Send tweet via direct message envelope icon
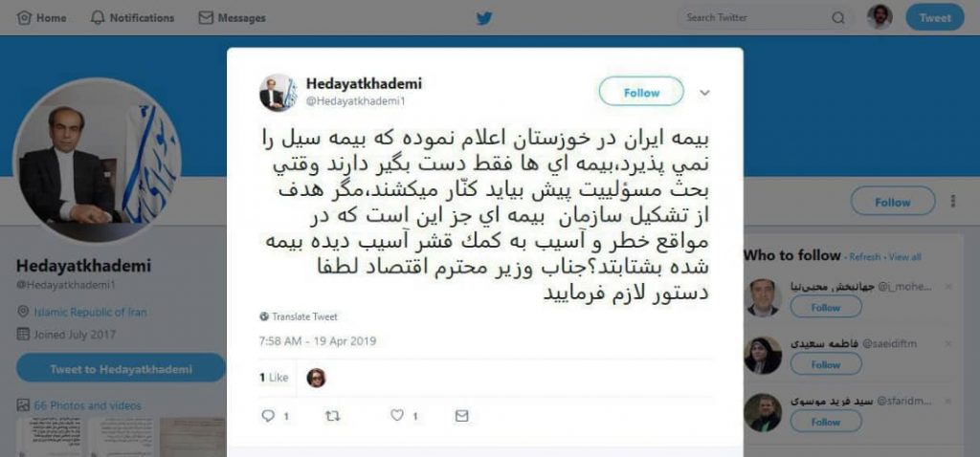 (x=462, y=415)
